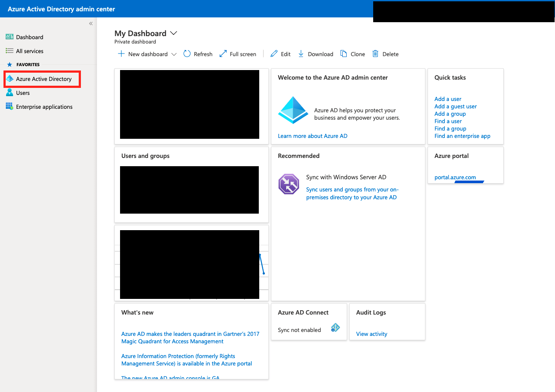
Task: Enter Full screen via the expand arrows icon
Action: pyautogui.click(x=223, y=54)
